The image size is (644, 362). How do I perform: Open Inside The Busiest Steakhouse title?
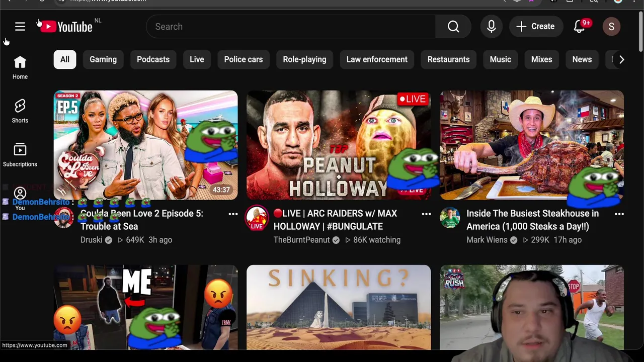(532, 220)
